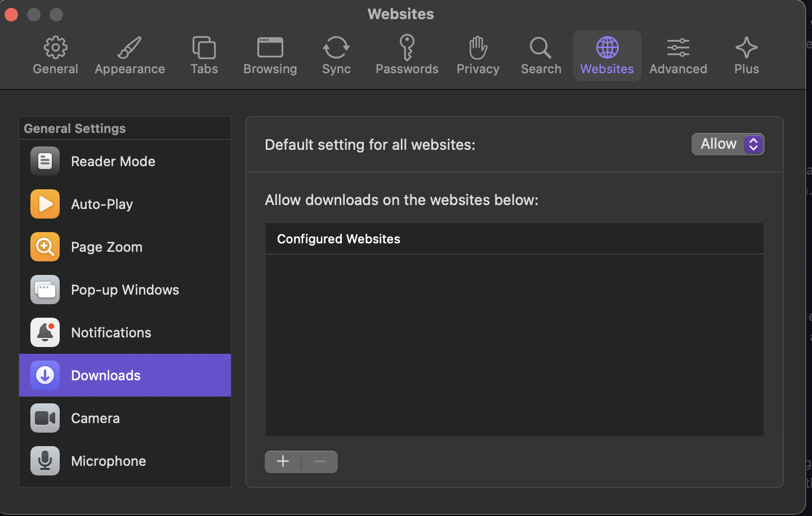Viewport: 812px width, 516px height.
Task: Open the Advanced settings sliders icon
Action: pyautogui.click(x=678, y=56)
